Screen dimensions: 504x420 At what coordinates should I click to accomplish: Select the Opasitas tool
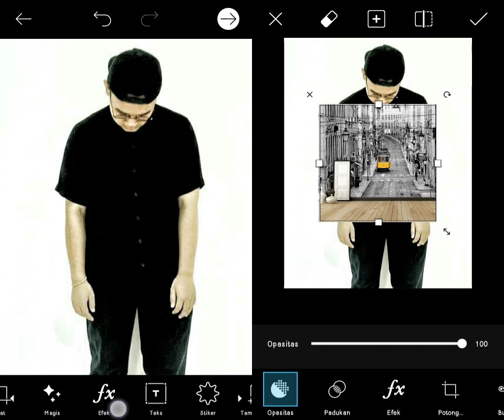click(x=280, y=394)
